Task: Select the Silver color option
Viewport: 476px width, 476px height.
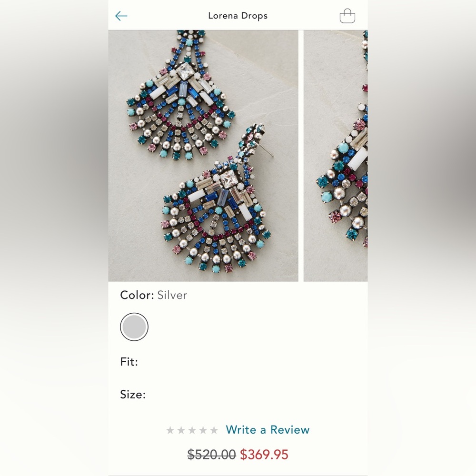Action: coord(134,327)
